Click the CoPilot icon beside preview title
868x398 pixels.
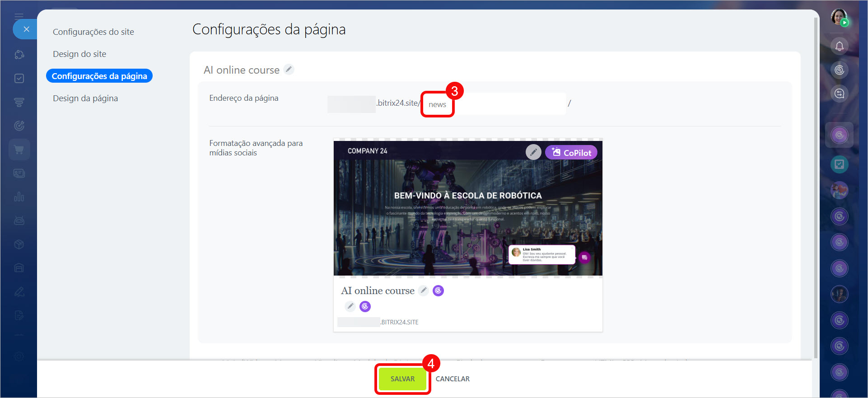click(438, 290)
